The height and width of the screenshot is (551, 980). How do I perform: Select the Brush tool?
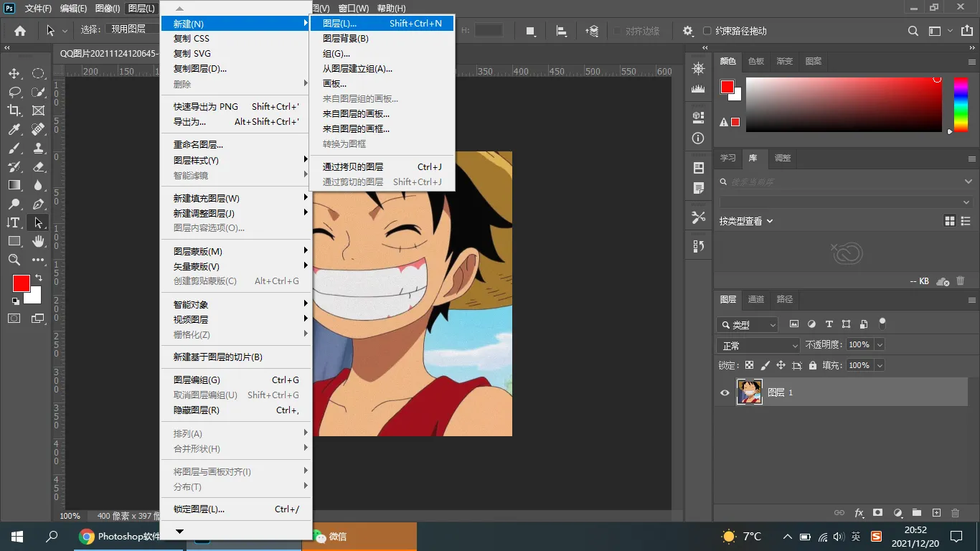(x=14, y=148)
